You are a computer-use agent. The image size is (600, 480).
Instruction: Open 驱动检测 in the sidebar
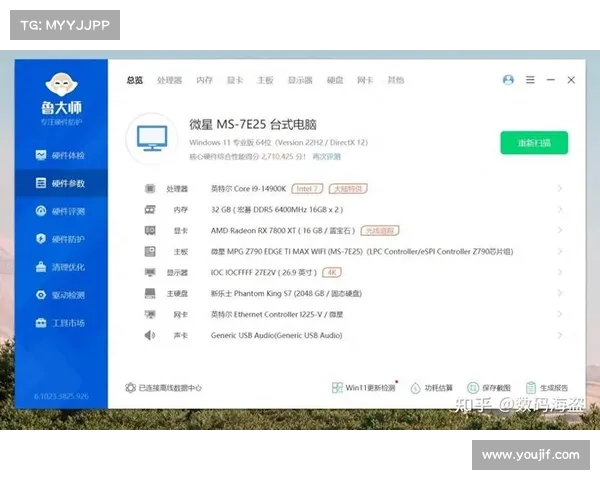pos(60,295)
